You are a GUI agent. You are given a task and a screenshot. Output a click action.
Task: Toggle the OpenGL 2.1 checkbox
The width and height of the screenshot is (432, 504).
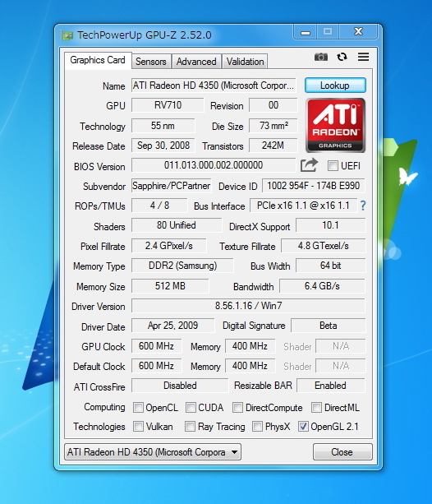pyautogui.click(x=303, y=427)
